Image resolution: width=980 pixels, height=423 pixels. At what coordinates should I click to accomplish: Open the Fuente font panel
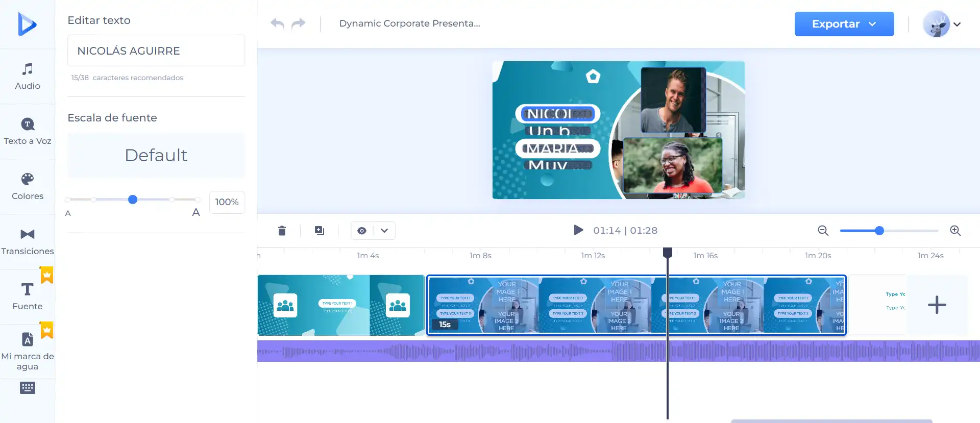[x=28, y=297]
